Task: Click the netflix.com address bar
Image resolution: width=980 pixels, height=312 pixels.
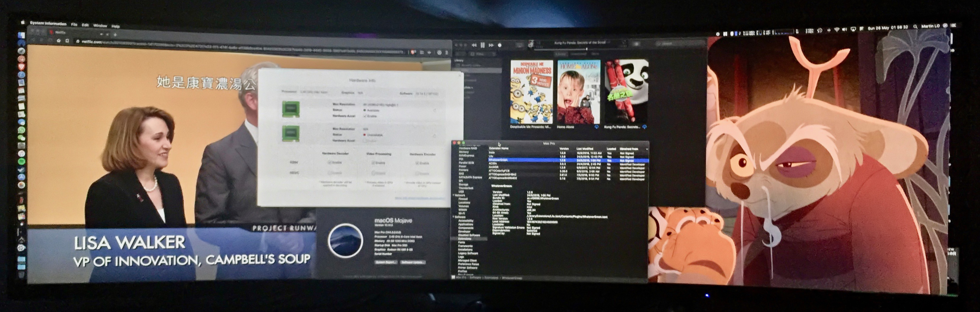Action: point(240,47)
